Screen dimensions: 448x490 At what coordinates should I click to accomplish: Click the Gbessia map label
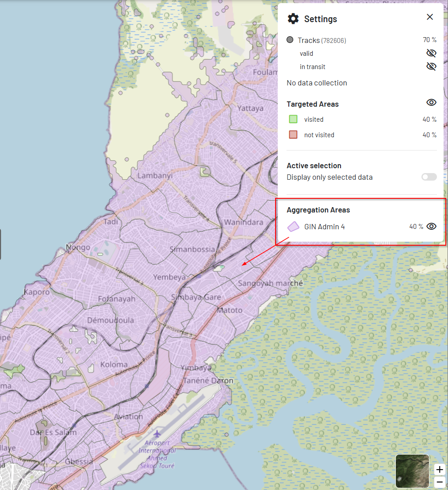(x=79, y=462)
